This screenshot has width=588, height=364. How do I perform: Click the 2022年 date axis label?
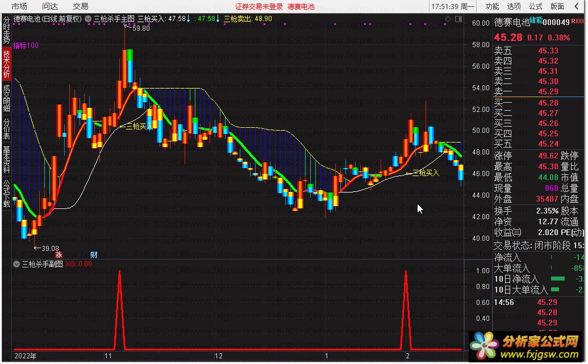pyautogui.click(x=25, y=355)
